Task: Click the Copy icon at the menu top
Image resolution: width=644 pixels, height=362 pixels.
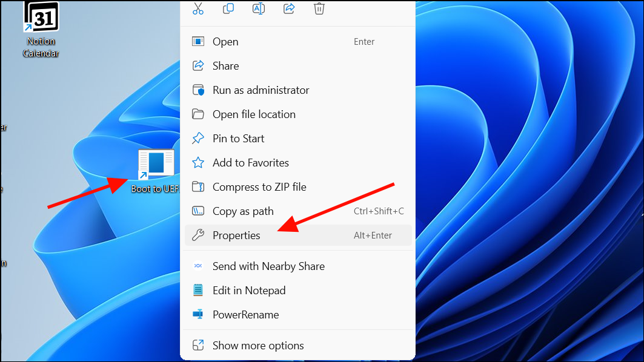Action: point(228,8)
